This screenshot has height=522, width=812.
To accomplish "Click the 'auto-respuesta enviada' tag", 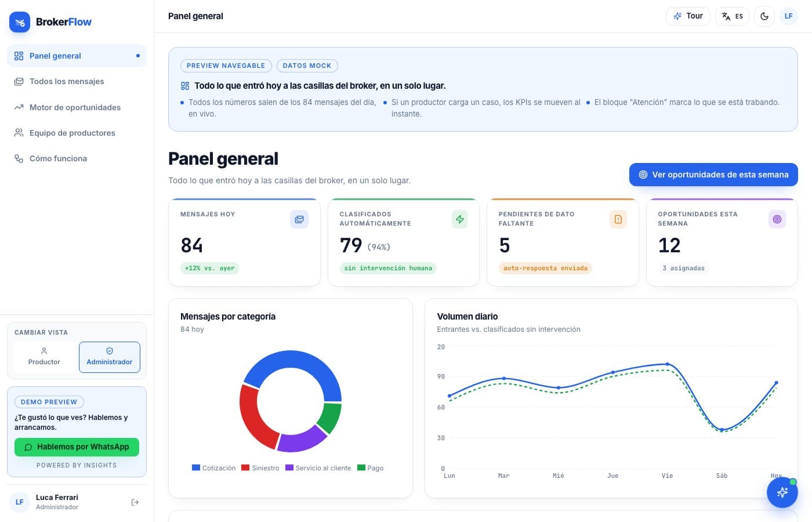I will pyautogui.click(x=545, y=268).
